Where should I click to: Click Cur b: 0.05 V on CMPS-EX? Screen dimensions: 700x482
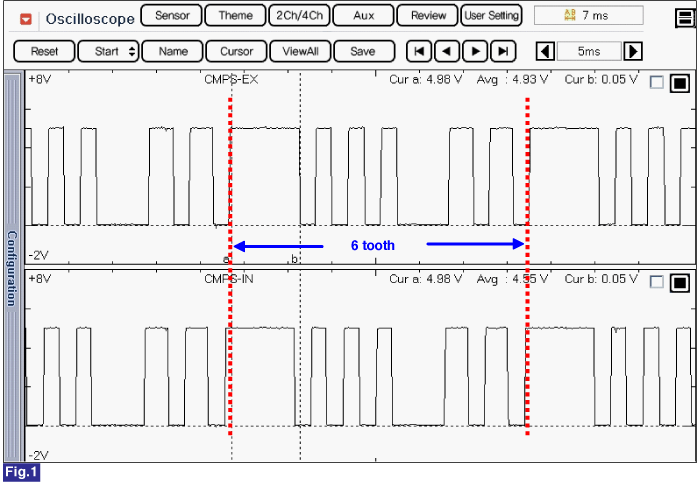click(601, 80)
